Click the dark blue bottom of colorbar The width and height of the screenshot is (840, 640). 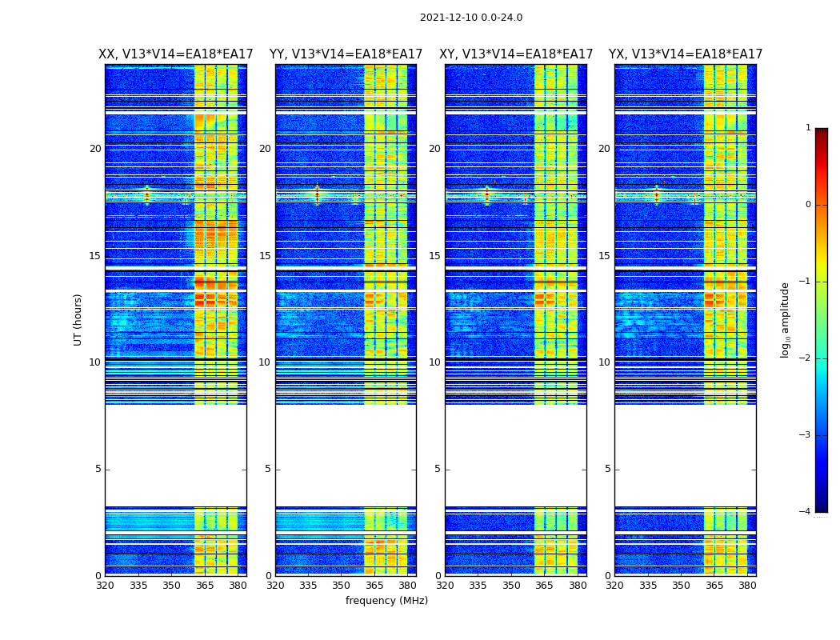[x=822, y=508]
